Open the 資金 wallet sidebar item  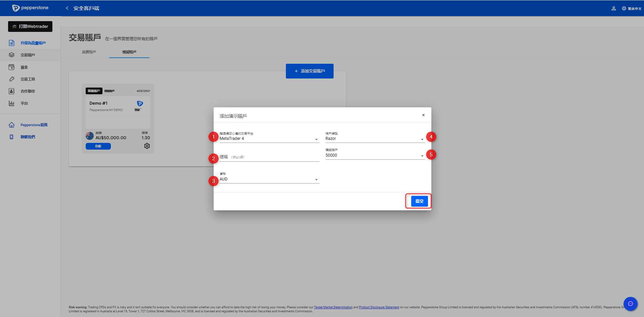tap(24, 67)
